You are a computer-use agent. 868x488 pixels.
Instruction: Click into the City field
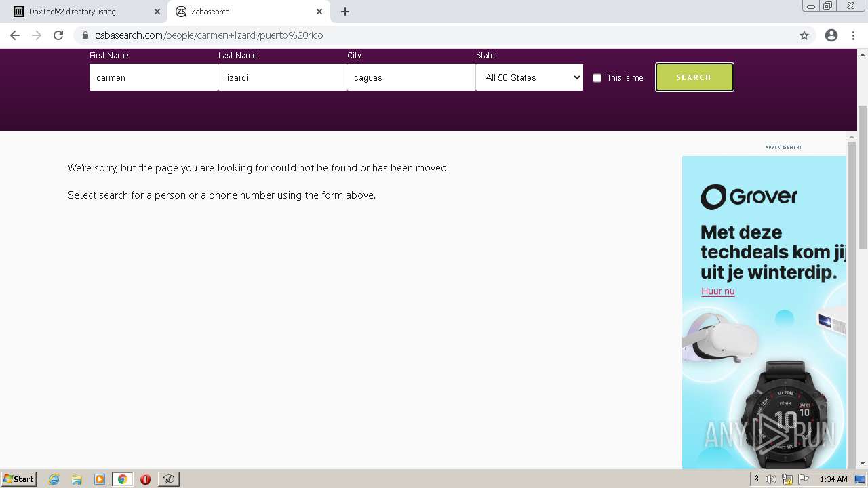411,77
